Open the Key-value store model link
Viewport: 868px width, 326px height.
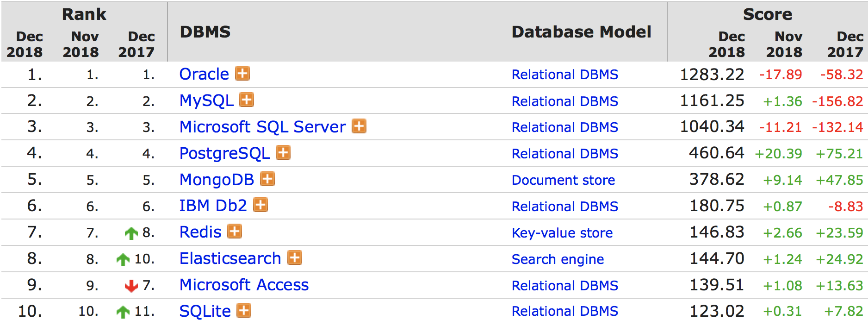[562, 233]
